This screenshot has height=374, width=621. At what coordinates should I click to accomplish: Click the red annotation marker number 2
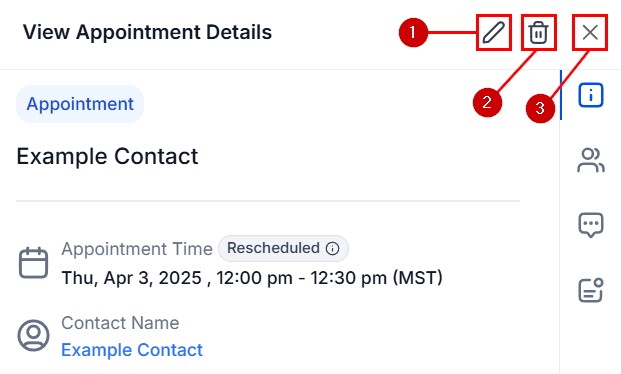coord(487,103)
